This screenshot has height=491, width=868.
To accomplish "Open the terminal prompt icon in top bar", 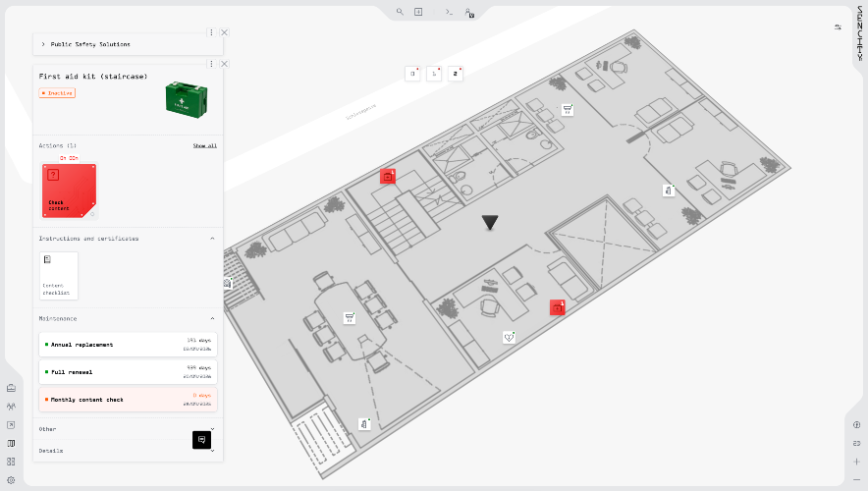I will point(449,12).
